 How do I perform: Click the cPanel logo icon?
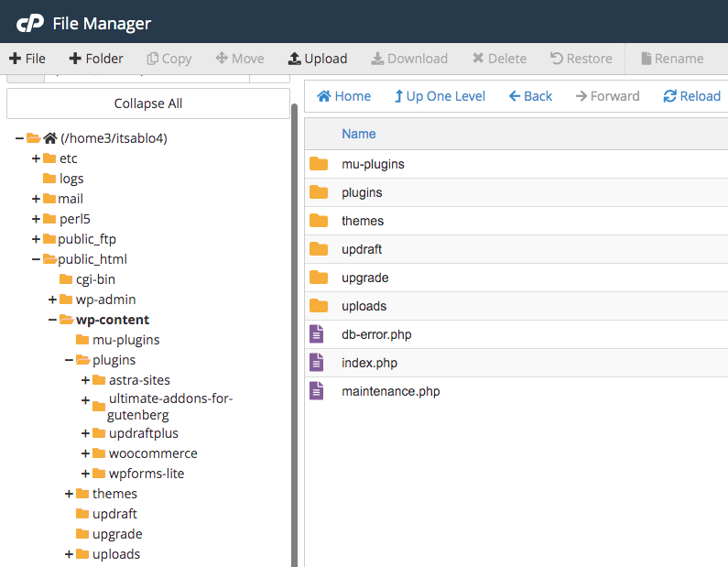(x=30, y=23)
